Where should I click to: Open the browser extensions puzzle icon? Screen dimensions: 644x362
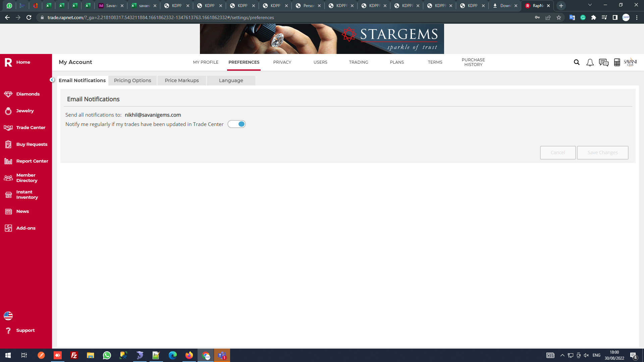tap(594, 17)
